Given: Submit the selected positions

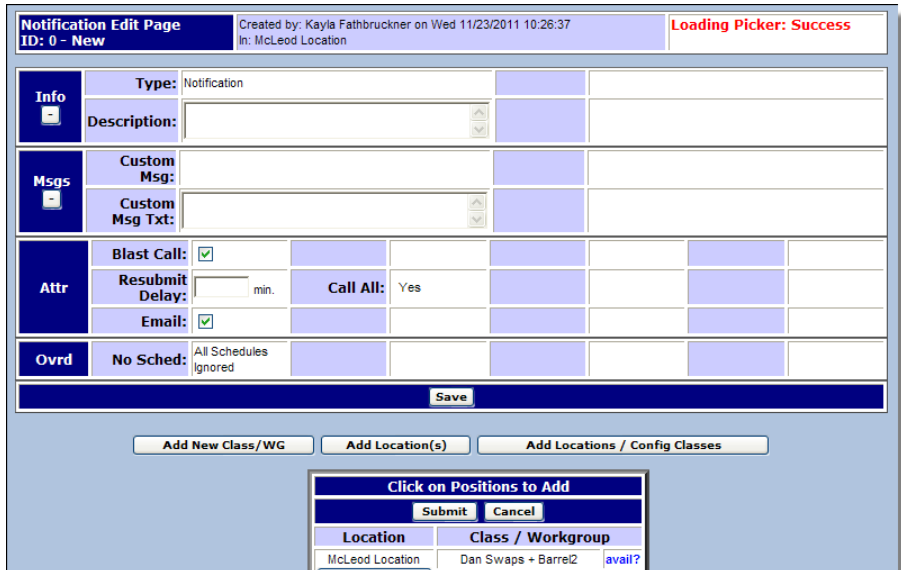Looking at the screenshot, I should click(x=444, y=511).
